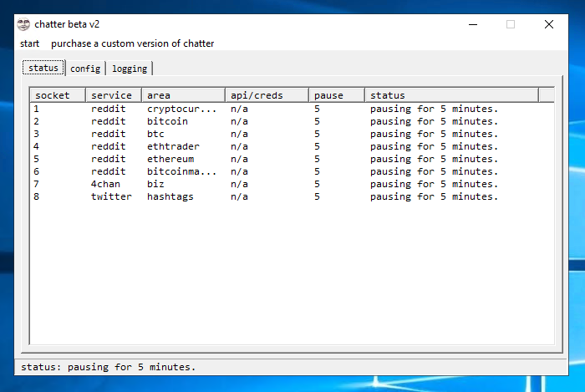Select the ethereum area cell
Screen dimensions: 585x392
coord(170,160)
